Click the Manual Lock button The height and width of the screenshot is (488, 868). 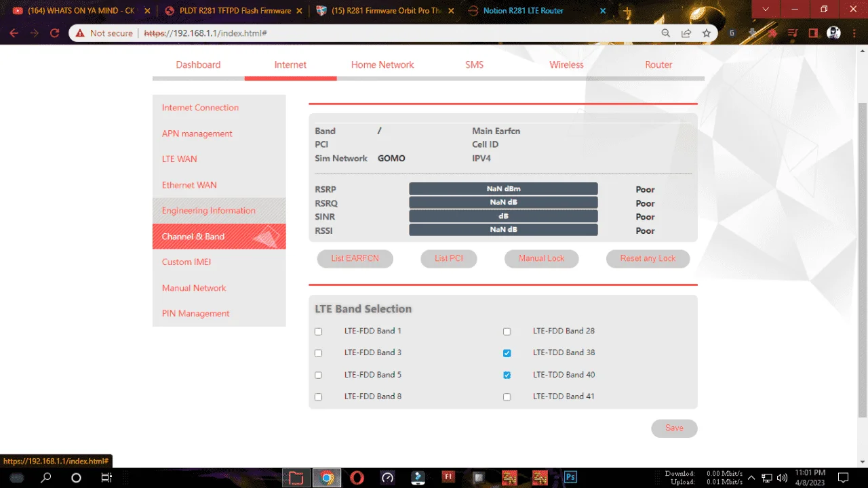[x=541, y=258]
